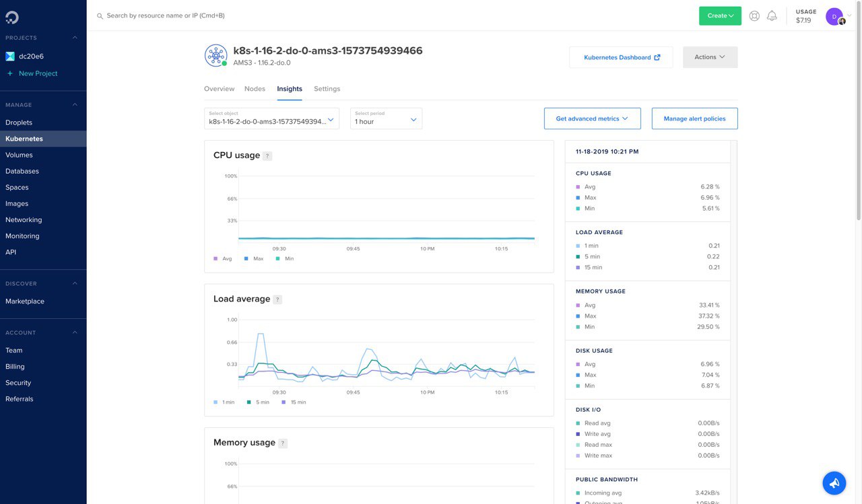Toggle the Max series in CPU usage legend
This screenshot has height=504, width=862.
tap(254, 258)
